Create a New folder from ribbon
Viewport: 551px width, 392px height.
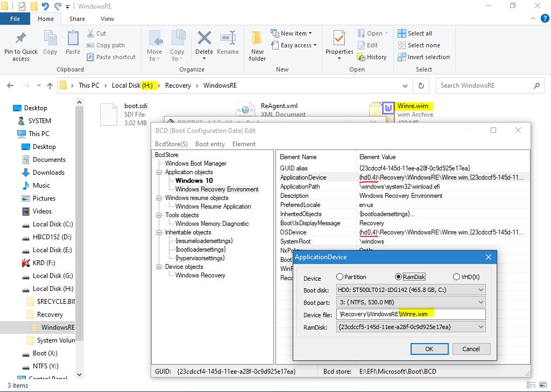coord(257,40)
